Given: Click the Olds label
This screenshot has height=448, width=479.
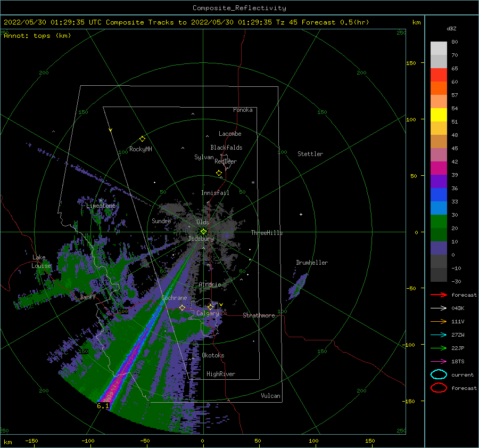Looking at the screenshot, I should click(203, 222).
